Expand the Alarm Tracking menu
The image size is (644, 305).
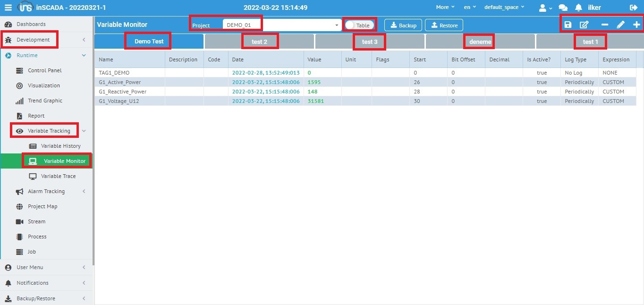[x=46, y=191]
